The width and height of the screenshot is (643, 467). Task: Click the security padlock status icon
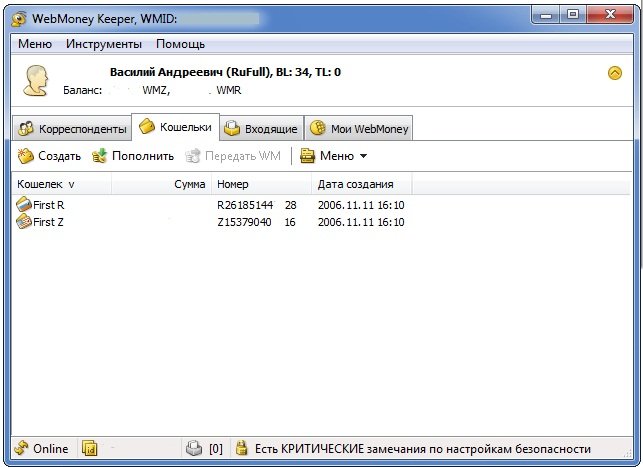pos(242,448)
